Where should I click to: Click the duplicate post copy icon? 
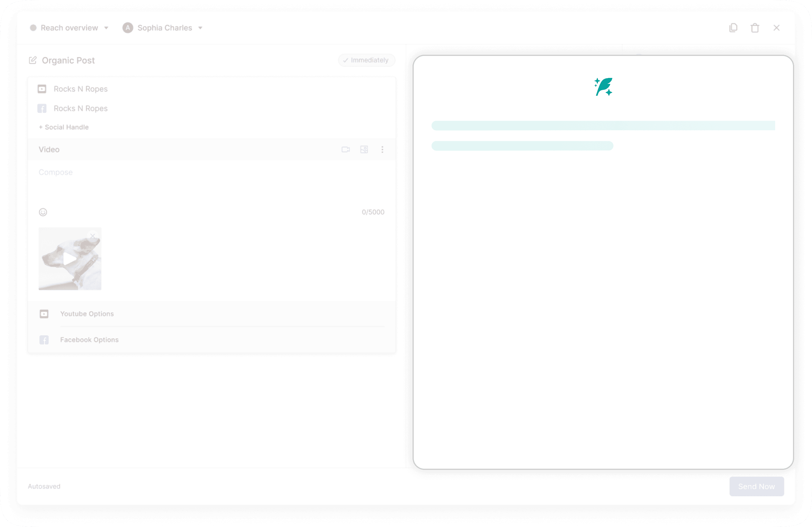733,28
